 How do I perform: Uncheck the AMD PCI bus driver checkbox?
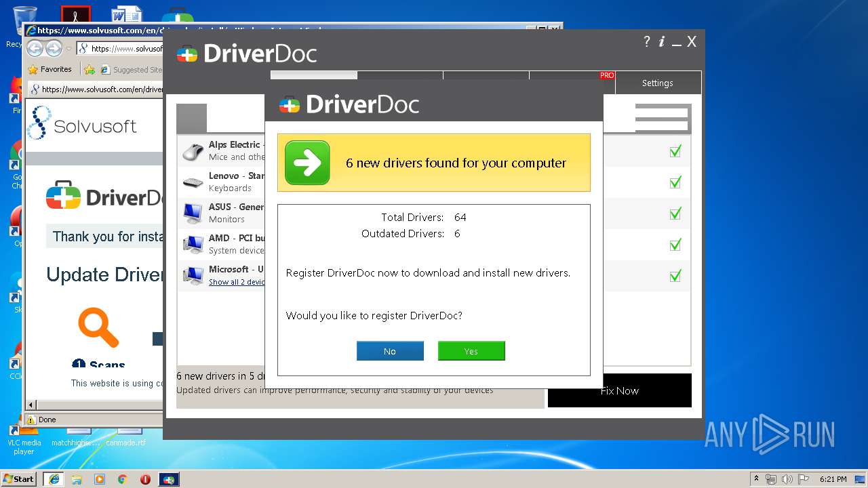click(675, 245)
